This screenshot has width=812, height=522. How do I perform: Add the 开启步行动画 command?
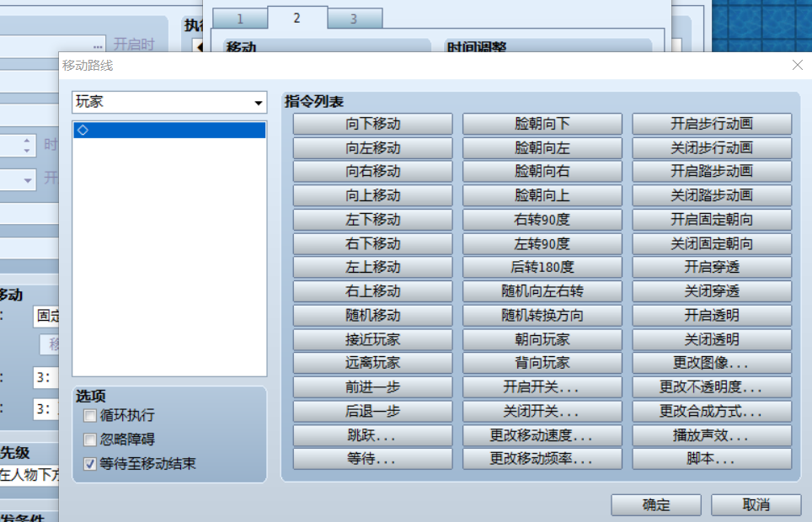(x=712, y=124)
